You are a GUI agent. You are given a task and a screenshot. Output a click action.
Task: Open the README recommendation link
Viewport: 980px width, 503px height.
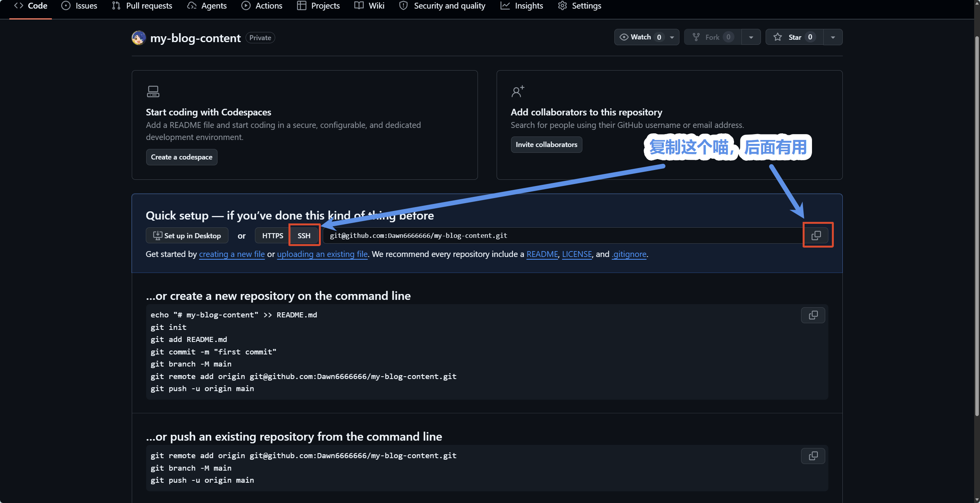point(542,254)
